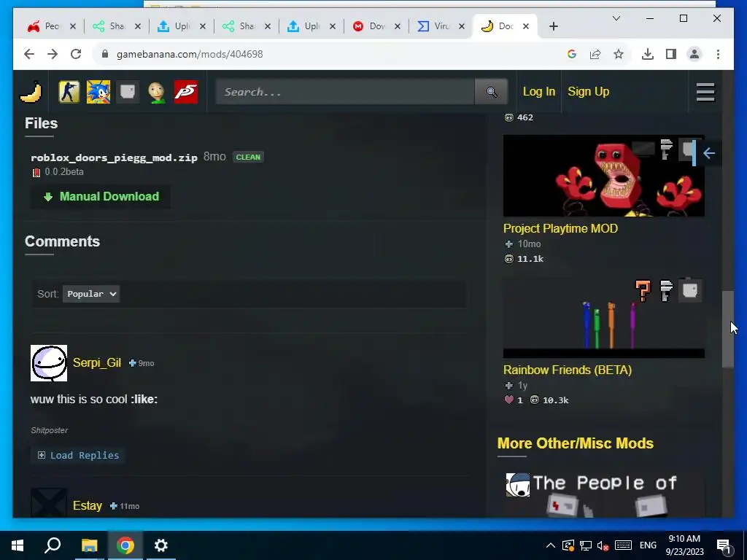Click the Google icon in address bar
The height and width of the screenshot is (560, 747).
coord(572,54)
